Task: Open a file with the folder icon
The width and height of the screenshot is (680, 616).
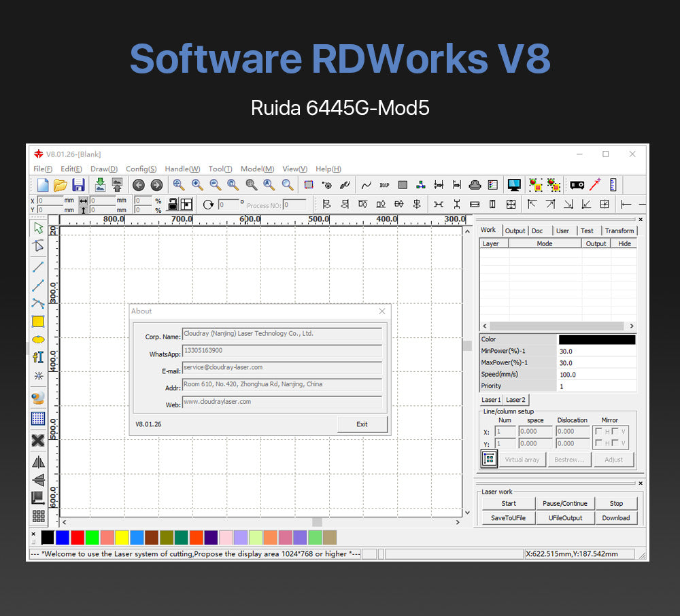Action: [61, 185]
